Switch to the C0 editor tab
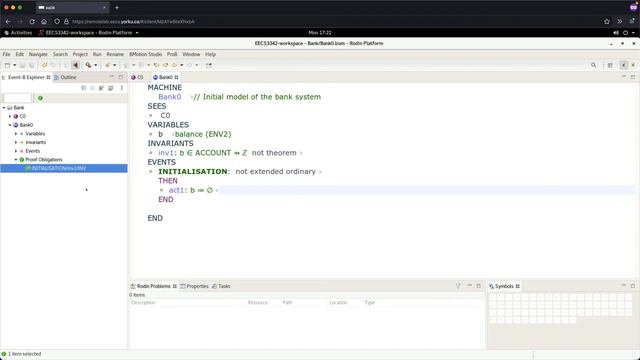Screen dimensions: 640x360 tap(137, 77)
